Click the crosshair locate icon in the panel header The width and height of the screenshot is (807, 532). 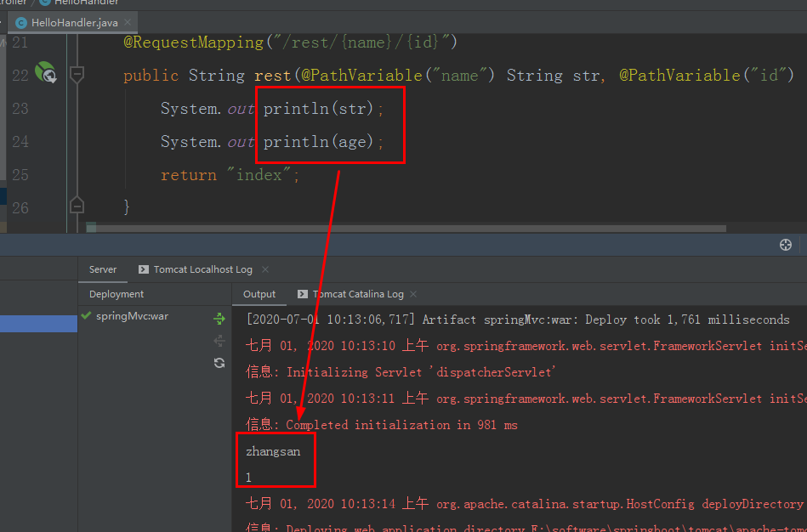point(786,245)
